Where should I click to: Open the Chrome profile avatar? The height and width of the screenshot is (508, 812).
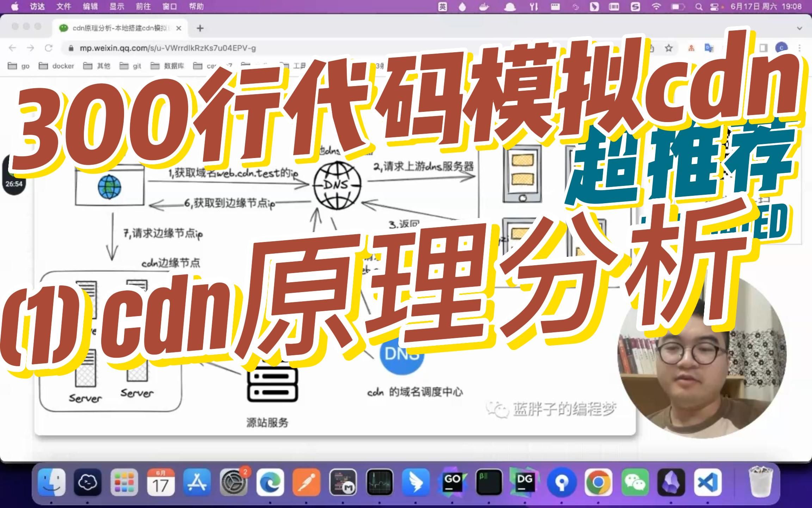781,48
